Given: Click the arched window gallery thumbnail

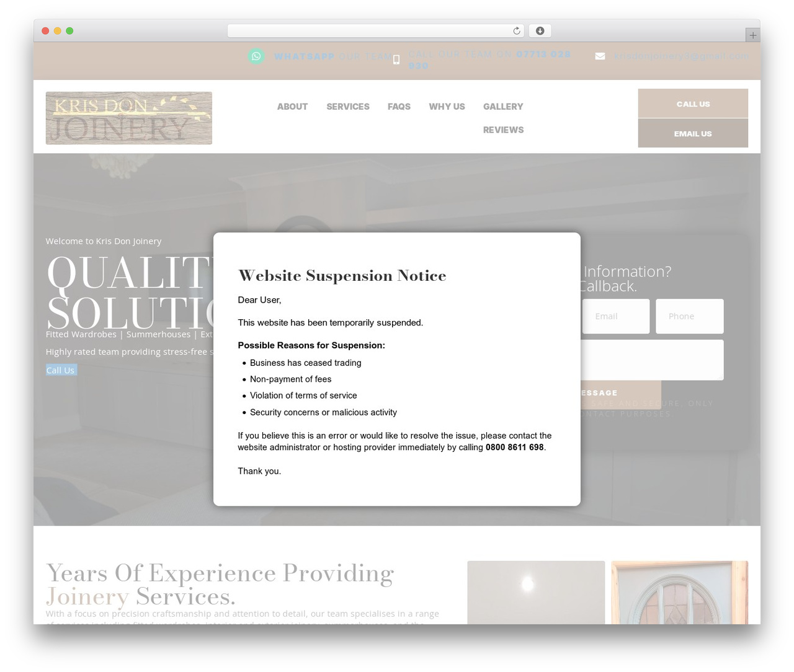Looking at the screenshot, I should pos(680,593).
